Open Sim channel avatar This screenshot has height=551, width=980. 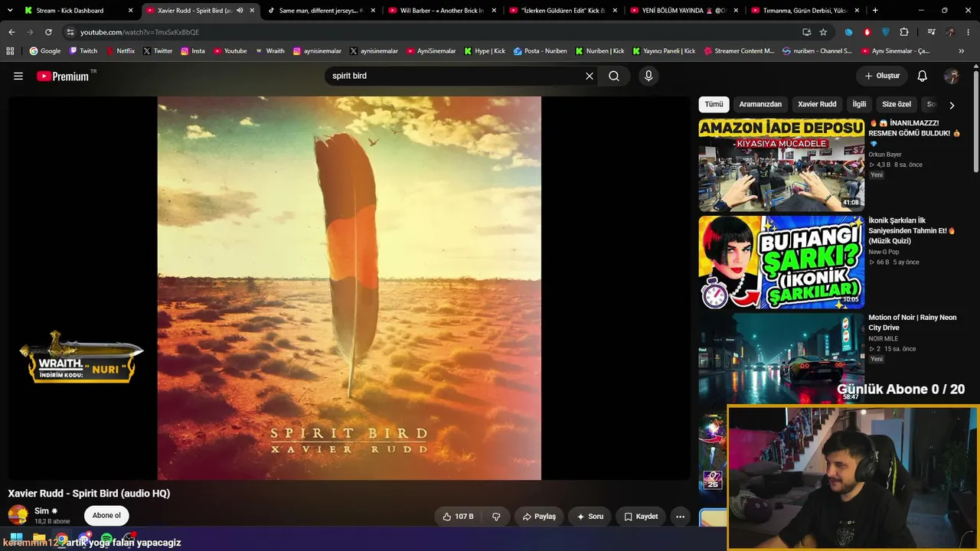[18, 515]
